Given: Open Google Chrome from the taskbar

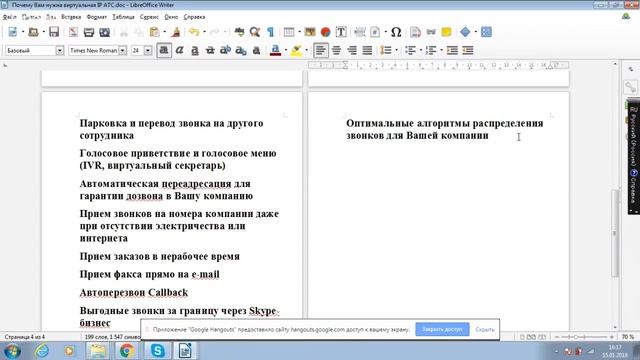Looking at the screenshot, I should pyautogui.click(x=127, y=351).
